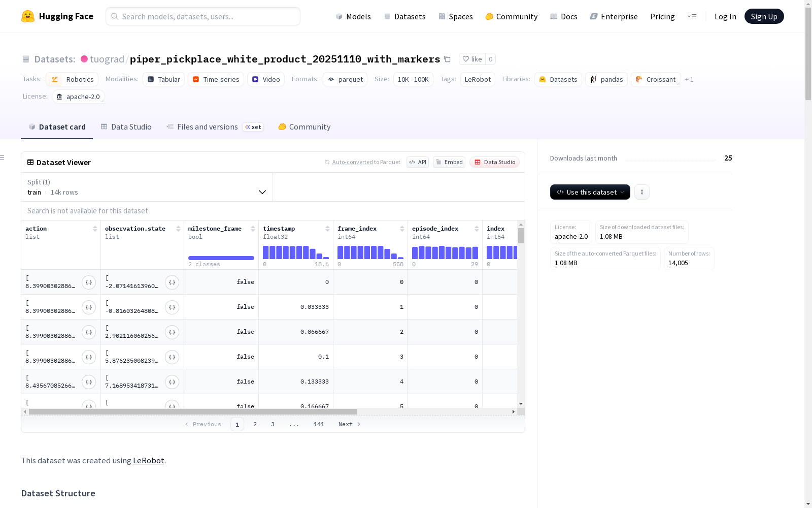Viewport: 812px width, 508px height.
Task: Open the three-dot menu beside Use this dataset
Action: point(642,192)
